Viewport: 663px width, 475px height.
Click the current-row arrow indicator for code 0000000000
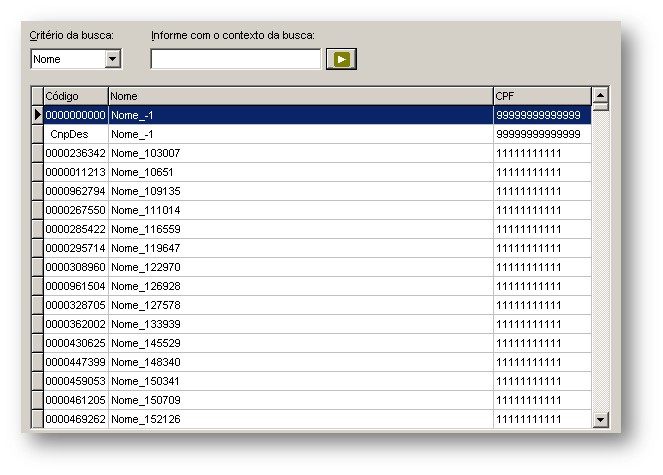click(x=38, y=115)
